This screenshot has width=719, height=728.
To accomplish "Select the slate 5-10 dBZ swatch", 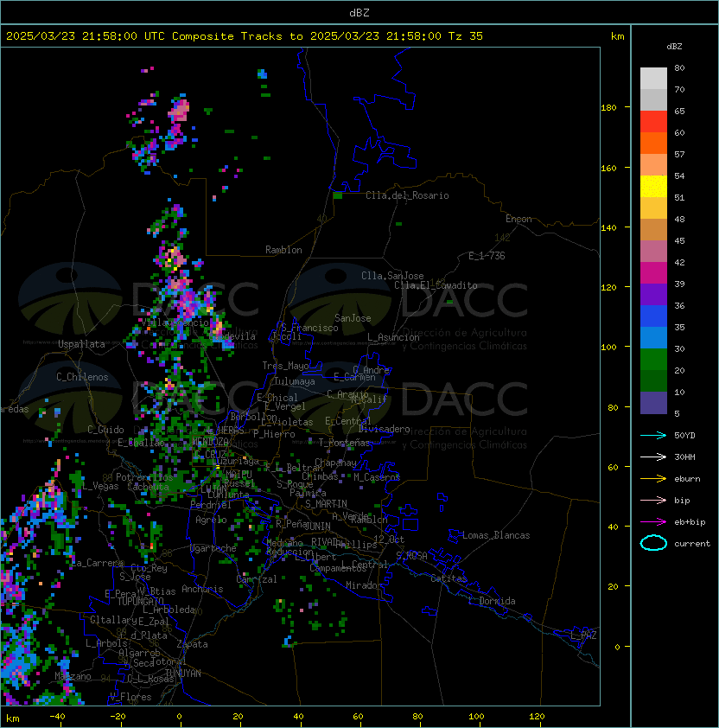I will (x=653, y=403).
